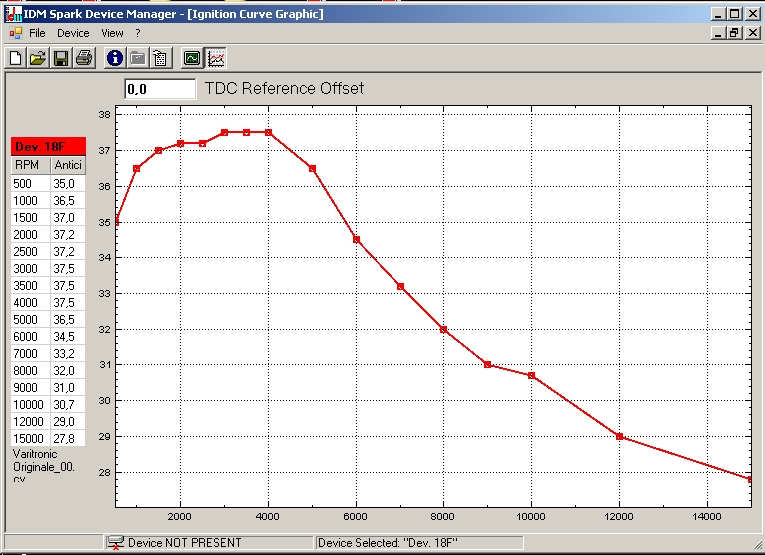This screenshot has width=765, height=555.
Task: Toggle the ignition curve graph view button
Action: (216, 58)
